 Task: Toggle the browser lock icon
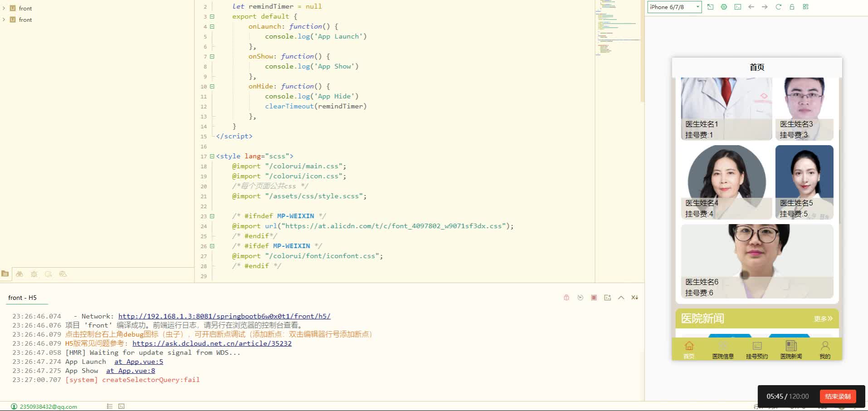pyautogui.click(x=792, y=7)
